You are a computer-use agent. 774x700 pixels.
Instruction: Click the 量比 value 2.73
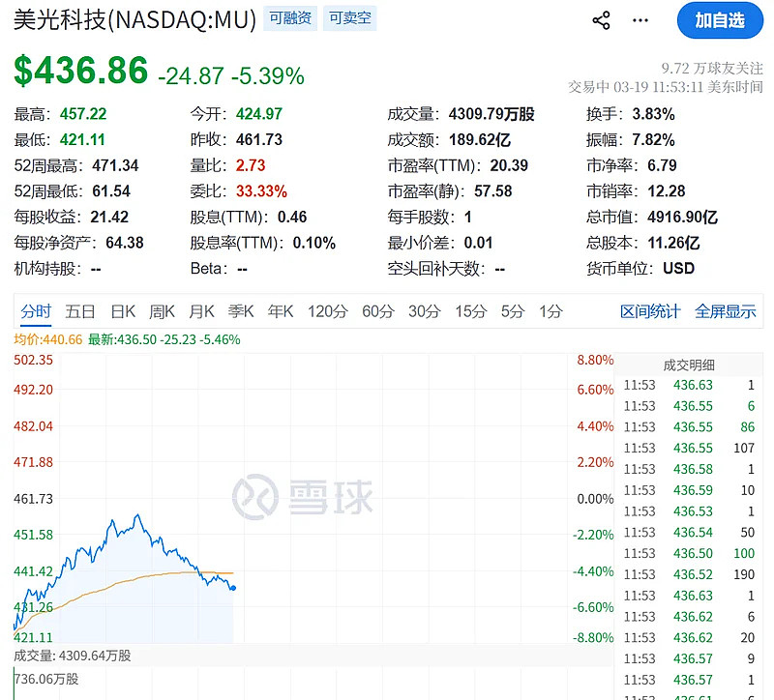[251, 165]
